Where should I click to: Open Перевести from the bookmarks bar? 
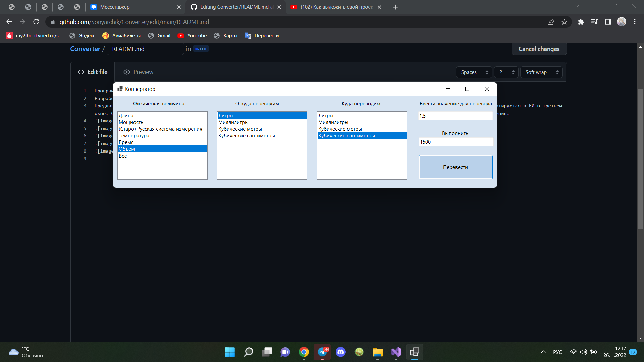[x=266, y=35]
